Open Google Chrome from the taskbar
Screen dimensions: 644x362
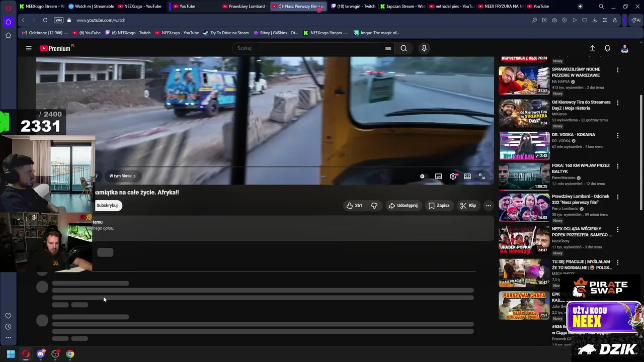click(x=70, y=354)
